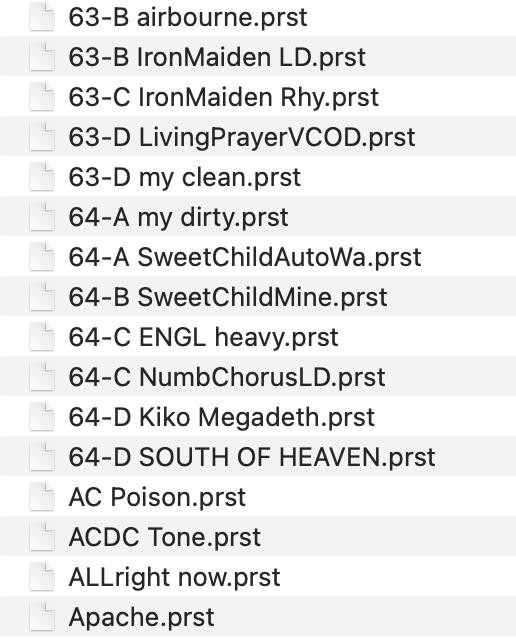This screenshot has height=638, width=516.
Task: Click the file icon beside 64-D Kiko Megadeth.prst
Action: pos(42,417)
